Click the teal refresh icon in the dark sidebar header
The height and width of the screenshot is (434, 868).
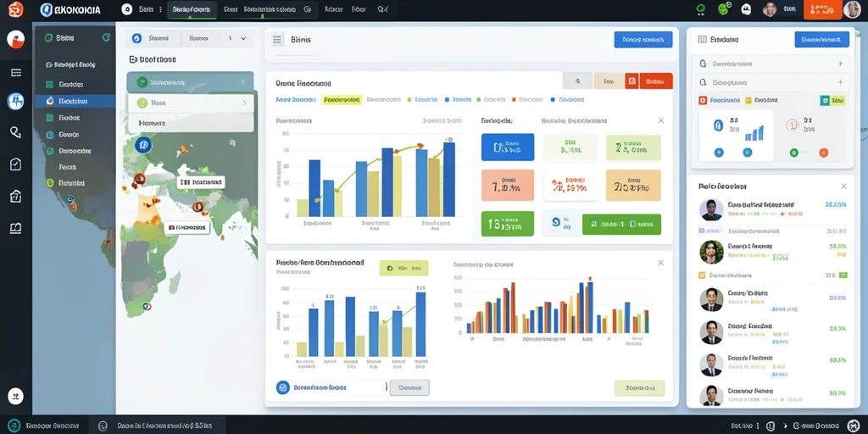click(x=106, y=37)
